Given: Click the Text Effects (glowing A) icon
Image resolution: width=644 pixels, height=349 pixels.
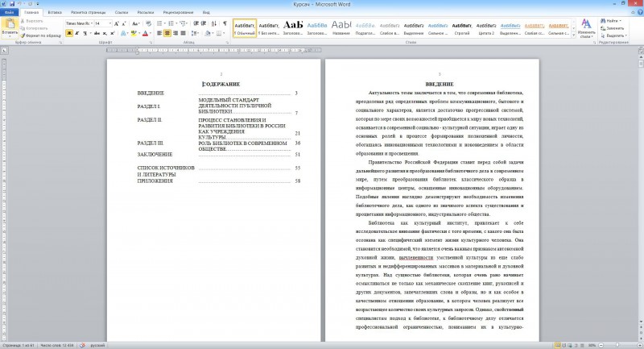Looking at the screenshot, I should pos(123,33).
